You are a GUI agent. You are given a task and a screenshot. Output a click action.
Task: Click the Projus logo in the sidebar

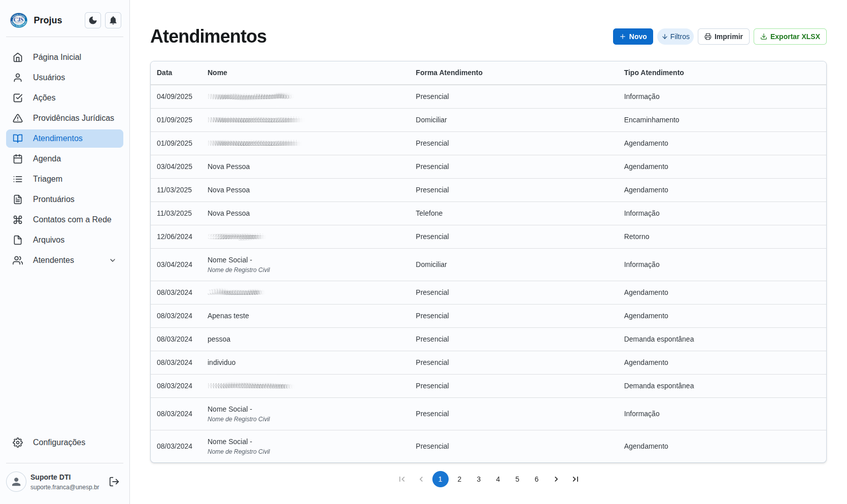coord(19,20)
